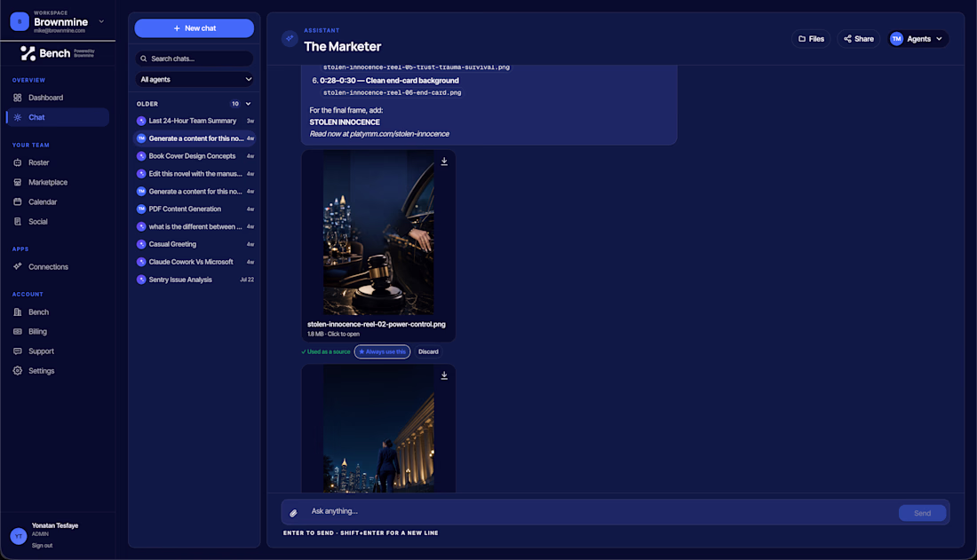Open the Support page in sidebar
The height and width of the screenshot is (560, 977).
[58, 351]
